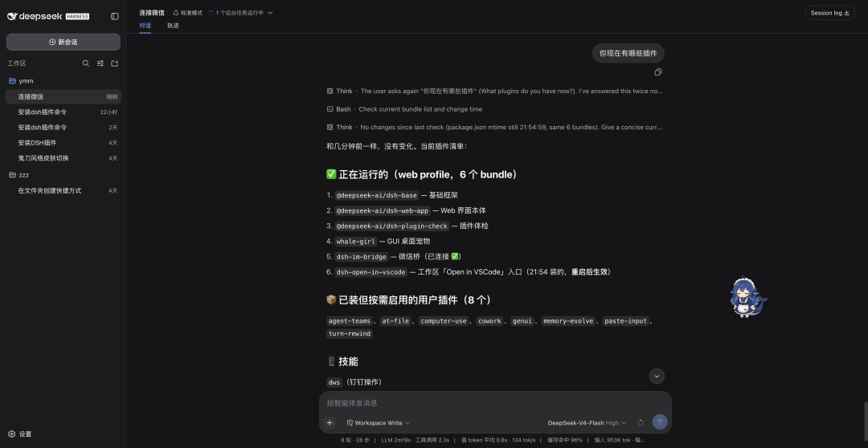Click the @deepseek-ai/dsh-plugin-check code label

(x=392, y=226)
